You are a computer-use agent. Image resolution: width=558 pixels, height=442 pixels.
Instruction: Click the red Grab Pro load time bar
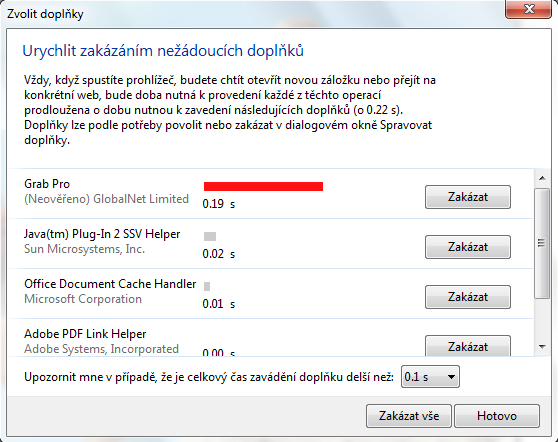coord(263,186)
